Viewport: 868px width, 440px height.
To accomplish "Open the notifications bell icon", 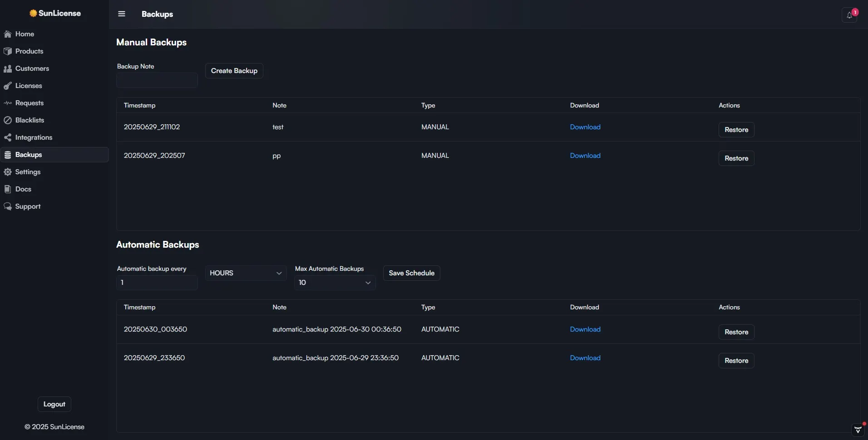I will pyautogui.click(x=849, y=15).
